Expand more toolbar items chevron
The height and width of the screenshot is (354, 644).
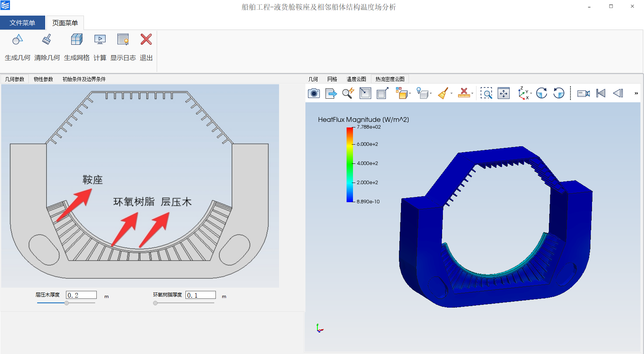(636, 93)
